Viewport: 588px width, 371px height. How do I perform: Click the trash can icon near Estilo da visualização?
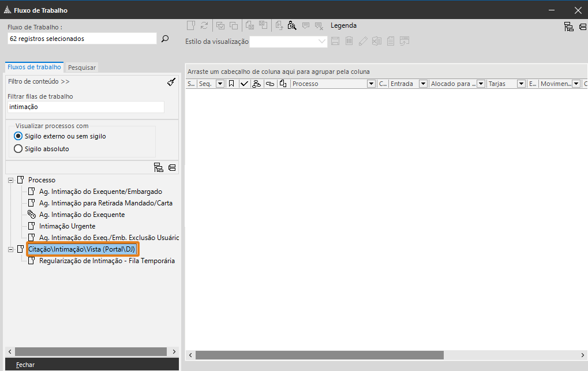point(349,40)
